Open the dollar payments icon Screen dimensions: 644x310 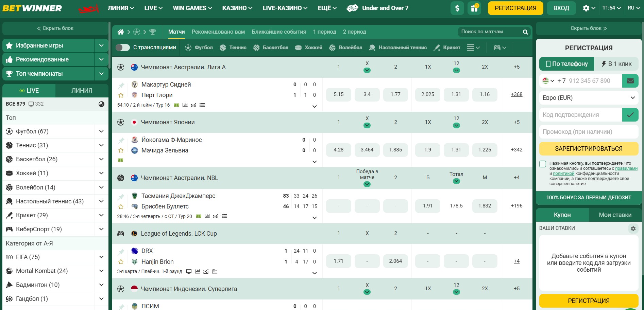click(x=457, y=8)
